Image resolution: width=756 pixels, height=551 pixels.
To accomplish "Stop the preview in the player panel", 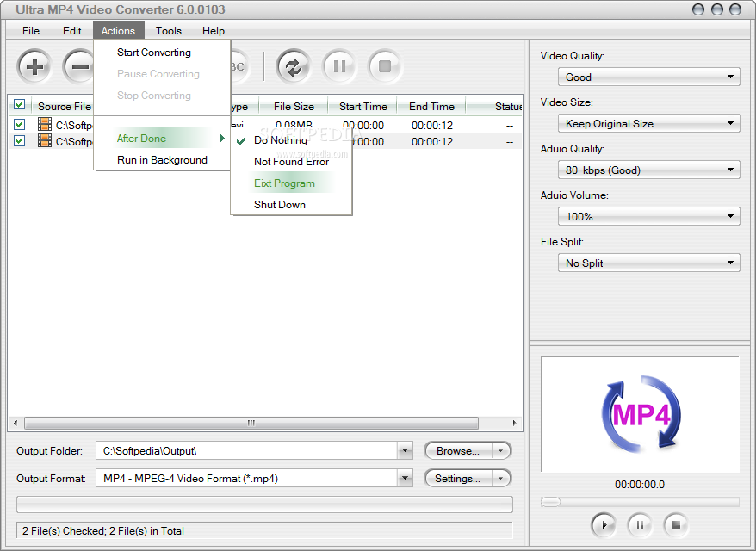I will [676, 524].
